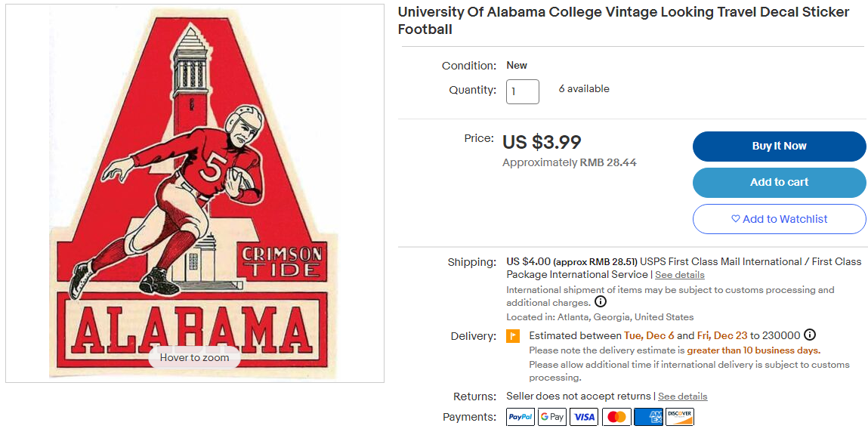The width and height of the screenshot is (868, 432).
Task: Open info icon beside customs charges note
Action: [x=601, y=302]
